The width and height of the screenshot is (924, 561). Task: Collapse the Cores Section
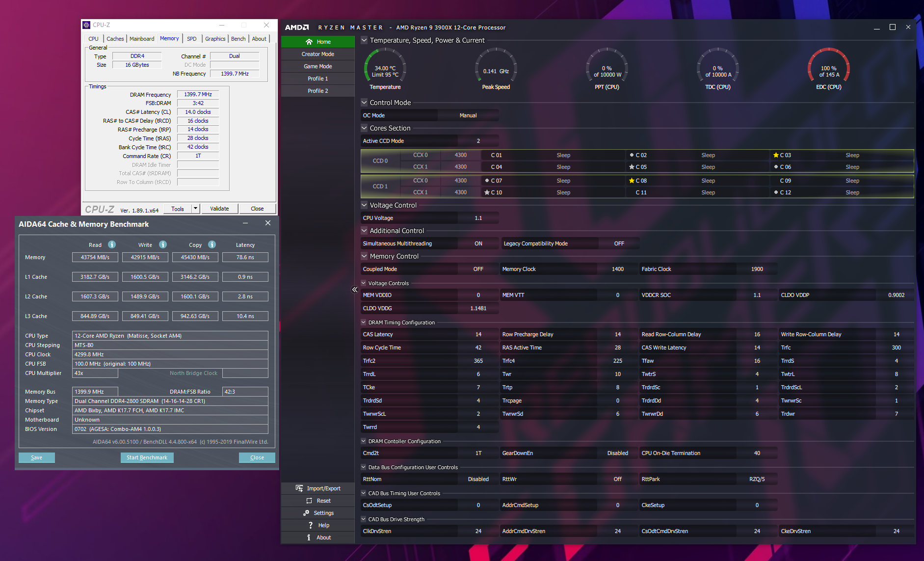(364, 128)
